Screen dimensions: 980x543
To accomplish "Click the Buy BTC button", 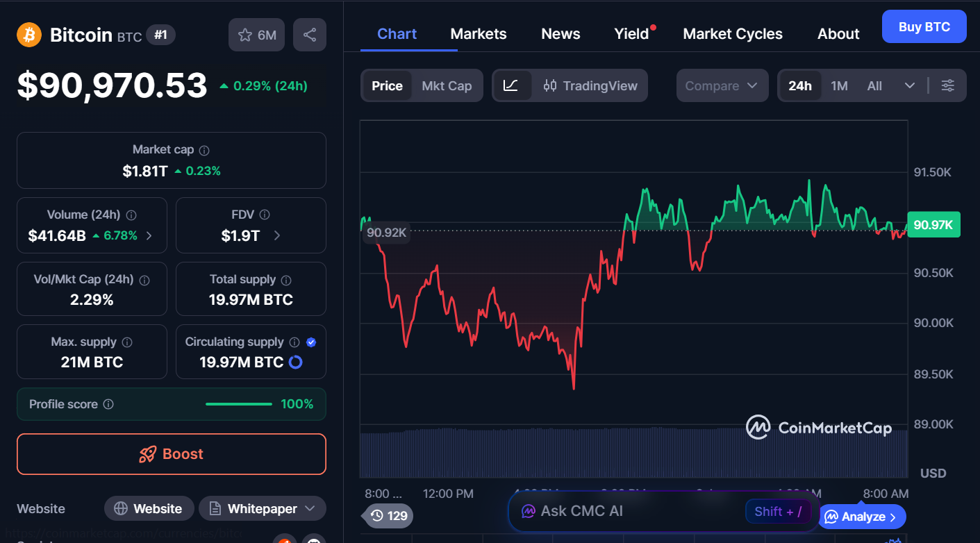I will [924, 26].
